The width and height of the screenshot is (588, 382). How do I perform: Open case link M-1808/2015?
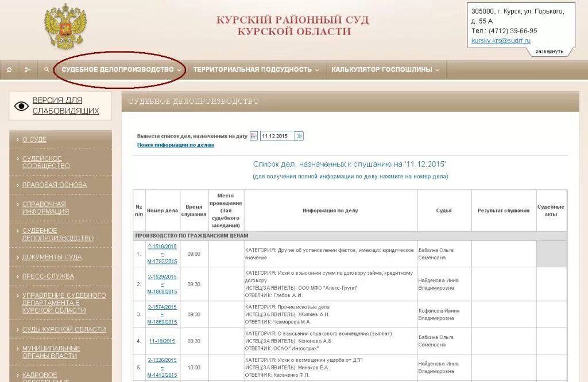(x=162, y=292)
